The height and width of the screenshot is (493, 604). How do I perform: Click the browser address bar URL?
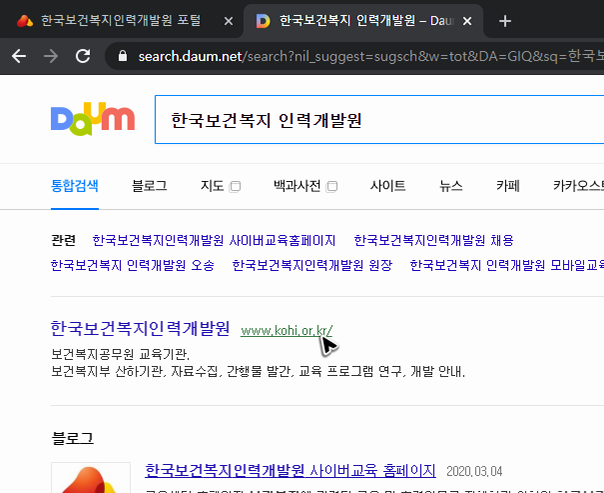370,56
